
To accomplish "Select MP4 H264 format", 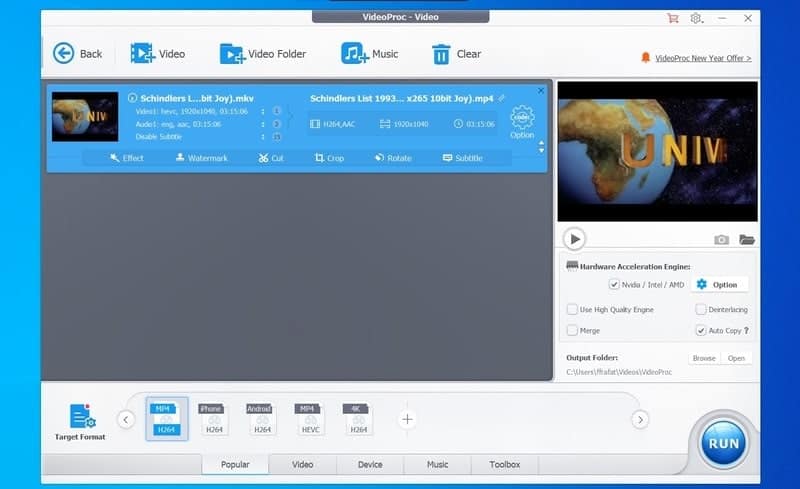I will point(166,419).
